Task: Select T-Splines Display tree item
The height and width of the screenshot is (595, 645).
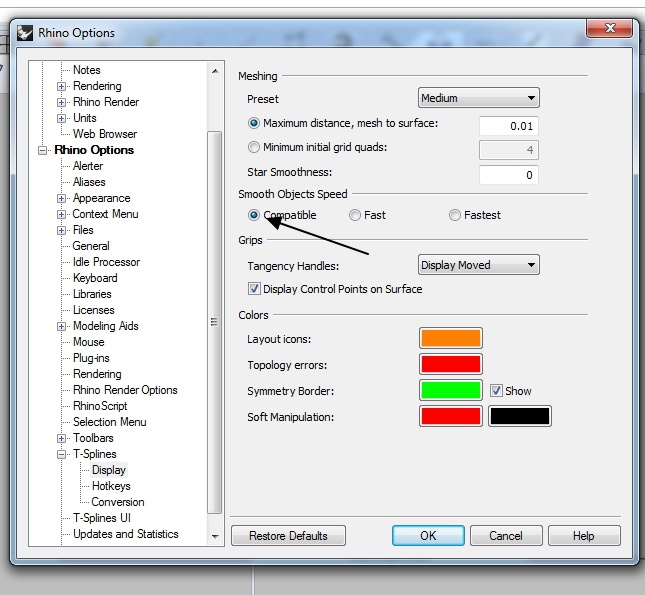Action: coord(109,470)
